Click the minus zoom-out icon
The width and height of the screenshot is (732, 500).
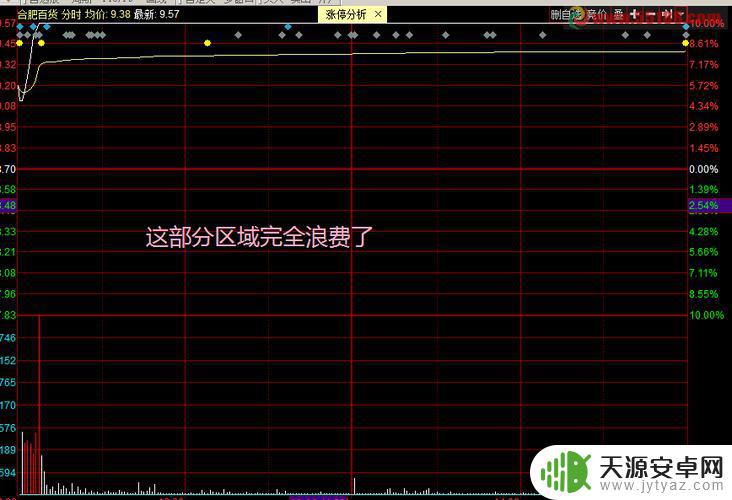651,15
